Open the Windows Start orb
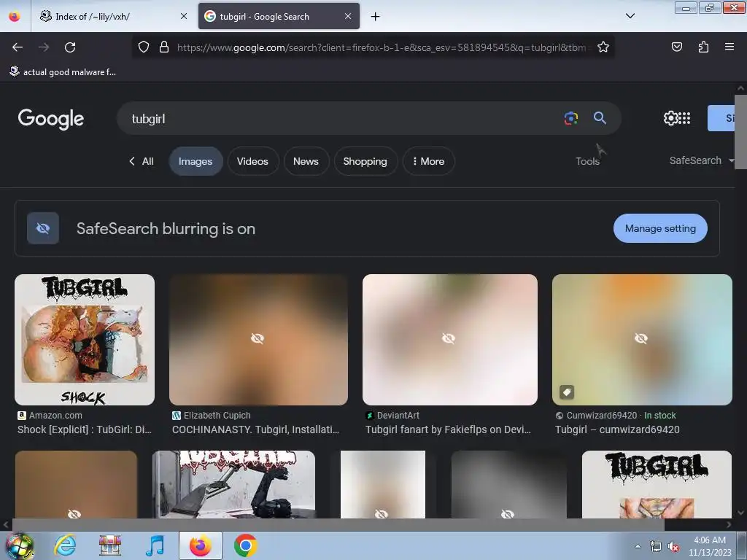Screen dimensions: 747x560 point(19,545)
